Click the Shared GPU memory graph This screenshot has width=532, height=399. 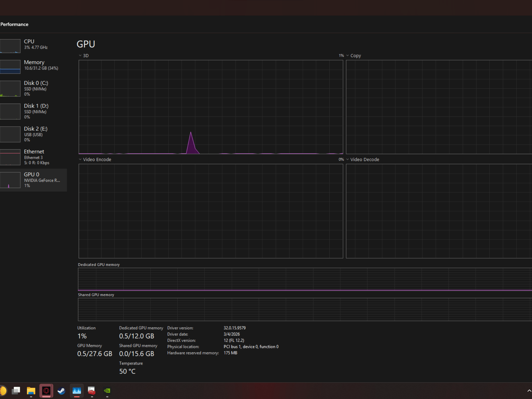[x=305, y=309]
